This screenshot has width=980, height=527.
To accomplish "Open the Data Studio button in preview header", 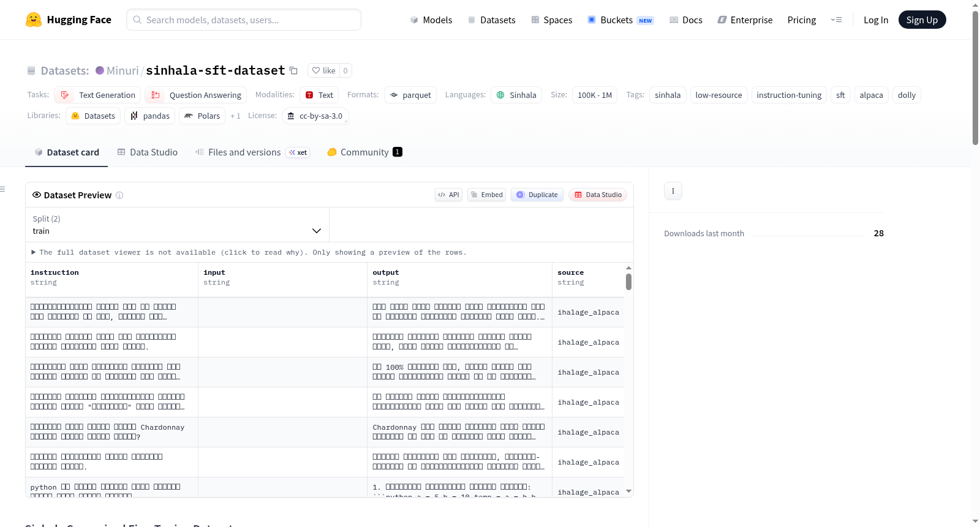I will tap(598, 195).
